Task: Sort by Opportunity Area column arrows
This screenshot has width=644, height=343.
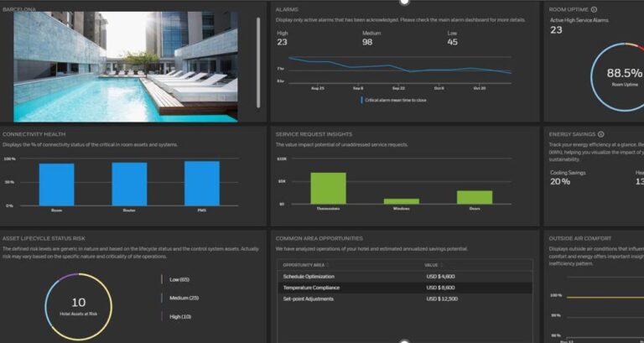Action: (x=327, y=265)
